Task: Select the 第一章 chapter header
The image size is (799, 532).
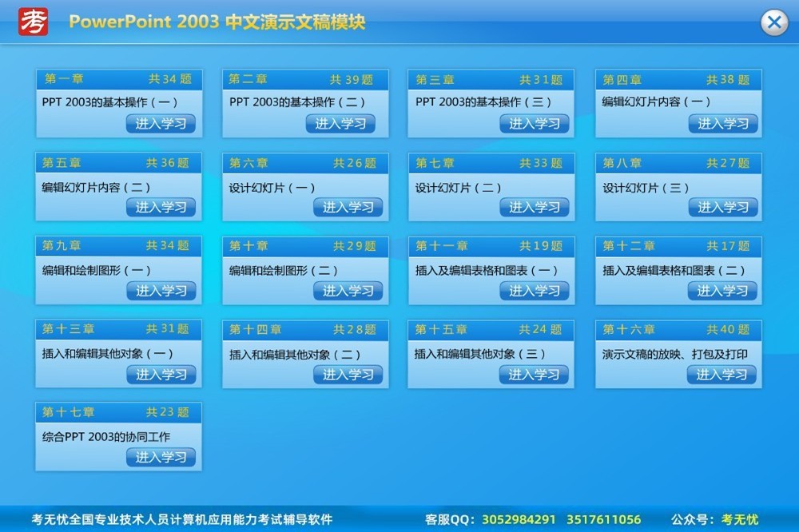Action: [64, 79]
